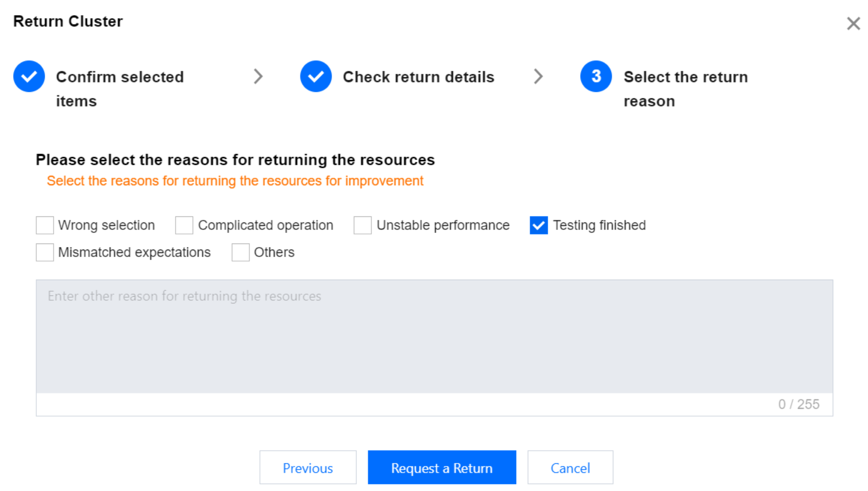Focus the other reason text area
The width and height of the screenshot is (868, 491).
coord(434,336)
